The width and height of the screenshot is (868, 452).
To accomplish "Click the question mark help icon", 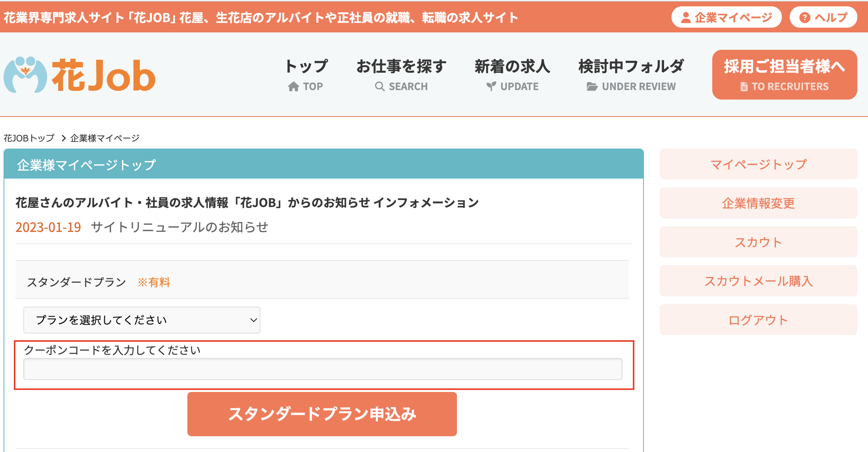I will pyautogui.click(x=804, y=17).
